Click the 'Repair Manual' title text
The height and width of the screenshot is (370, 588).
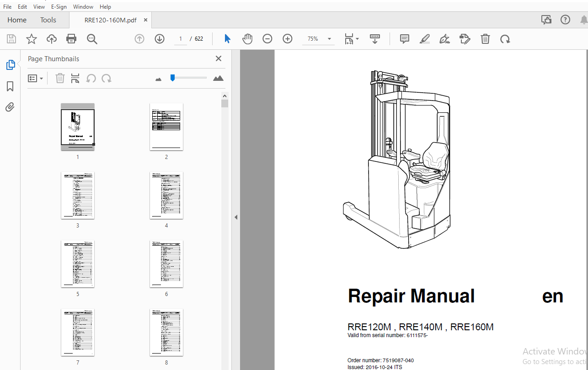pos(411,296)
